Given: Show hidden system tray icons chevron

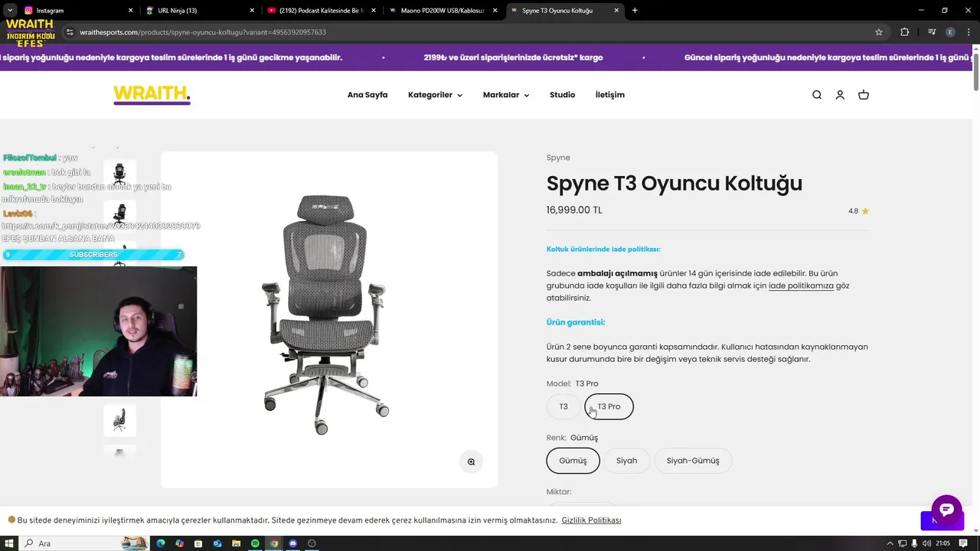Looking at the screenshot, I should point(890,543).
